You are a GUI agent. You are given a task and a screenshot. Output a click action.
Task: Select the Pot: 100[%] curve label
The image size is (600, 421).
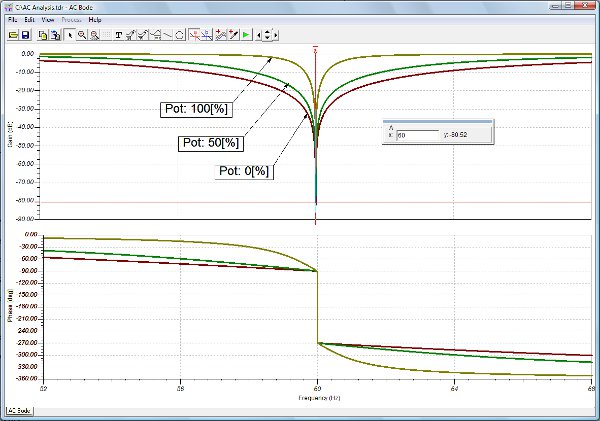tap(196, 107)
